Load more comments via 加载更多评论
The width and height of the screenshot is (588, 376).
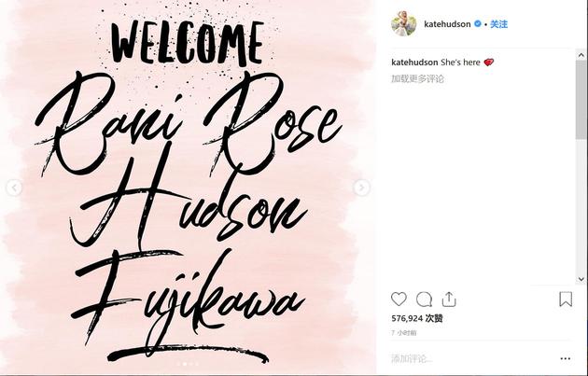point(417,78)
